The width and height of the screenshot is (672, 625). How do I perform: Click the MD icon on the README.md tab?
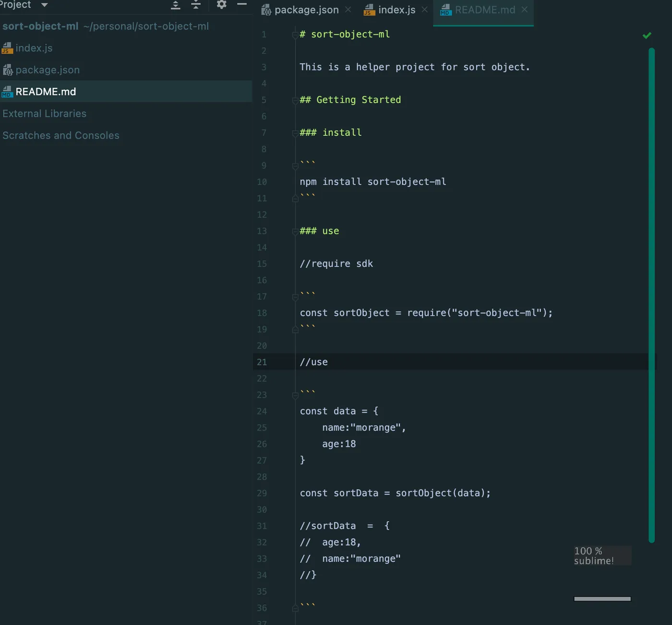(x=446, y=10)
